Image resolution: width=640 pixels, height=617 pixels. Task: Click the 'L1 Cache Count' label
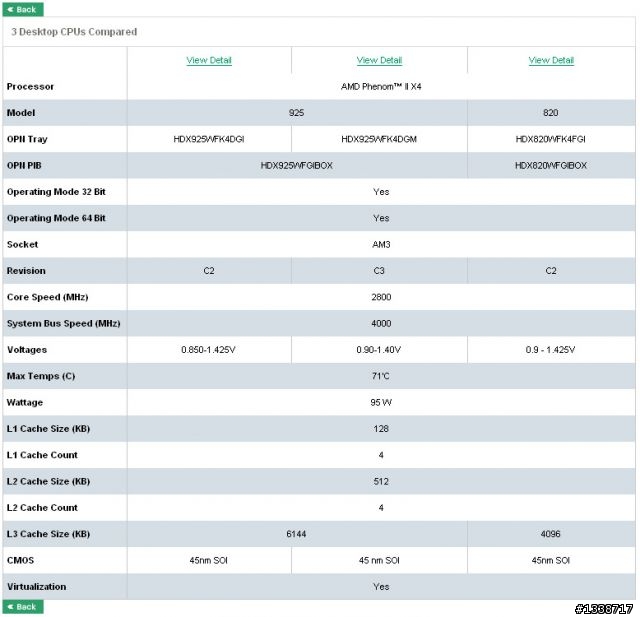(x=42, y=455)
